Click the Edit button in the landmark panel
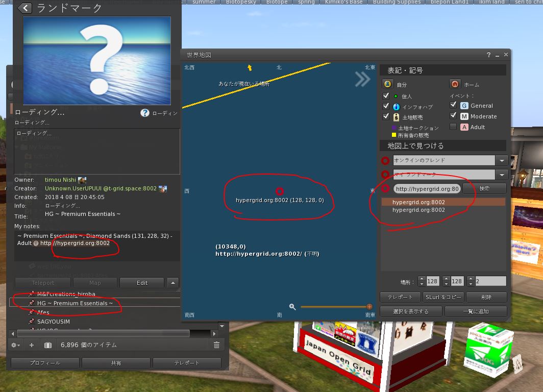This screenshot has height=392, width=543. click(x=142, y=283)
